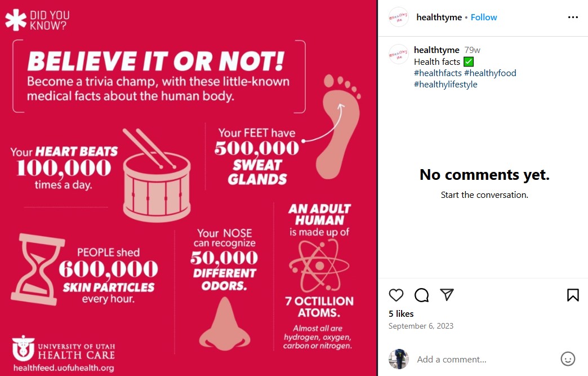Open healthtyme username in the caption
This screenshot has height=376, width=588.
pyautogui.click(x=436, y=50)
